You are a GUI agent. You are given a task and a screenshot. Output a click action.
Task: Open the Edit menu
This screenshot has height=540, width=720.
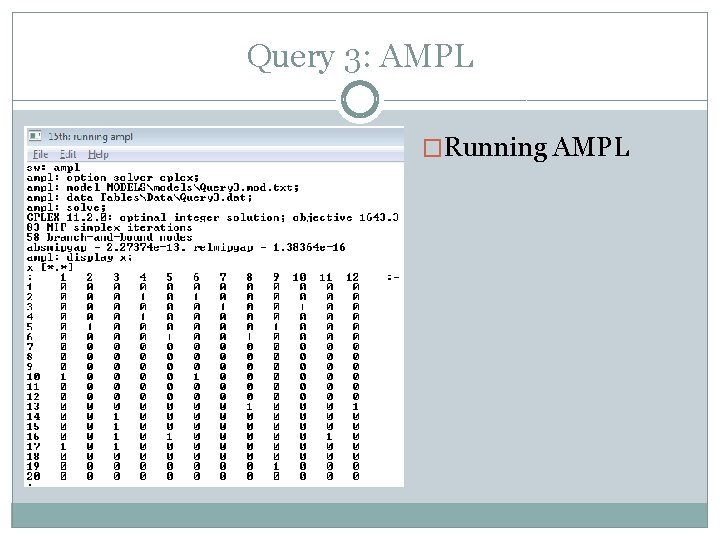(x=68, y=155)
